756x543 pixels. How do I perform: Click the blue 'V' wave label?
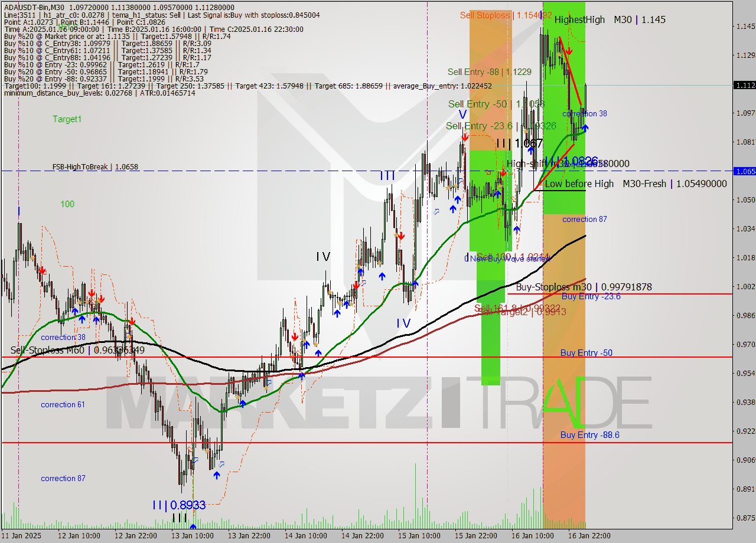[x=462, y=115]
